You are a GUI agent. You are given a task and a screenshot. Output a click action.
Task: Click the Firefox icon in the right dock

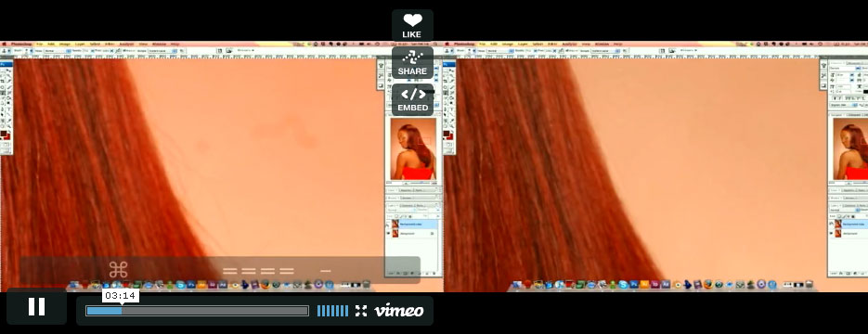click(708, 285)
